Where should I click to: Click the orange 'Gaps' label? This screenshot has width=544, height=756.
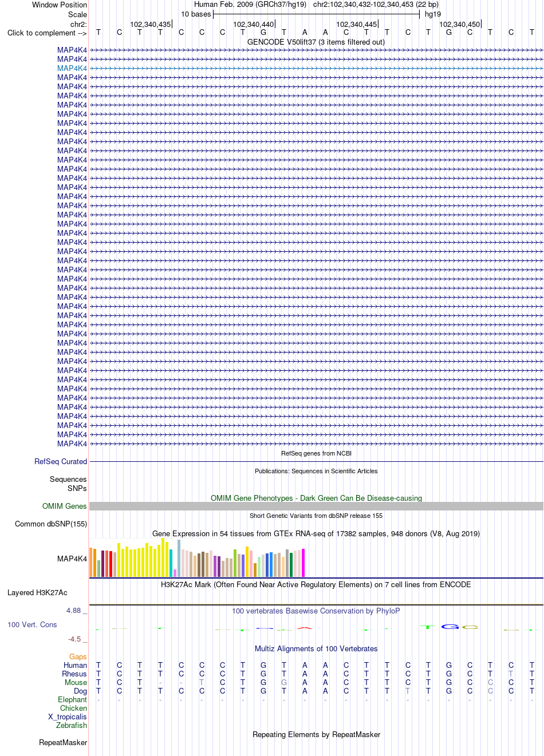(78, 656)
